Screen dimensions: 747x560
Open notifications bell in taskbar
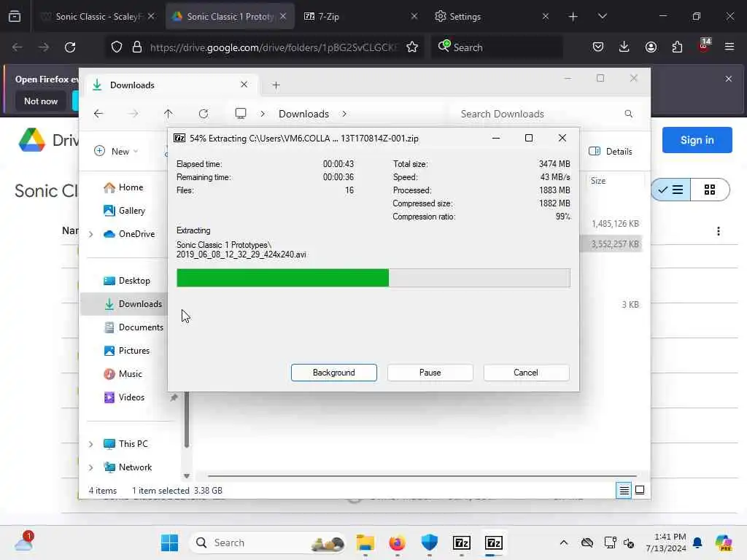coord(697,542)
